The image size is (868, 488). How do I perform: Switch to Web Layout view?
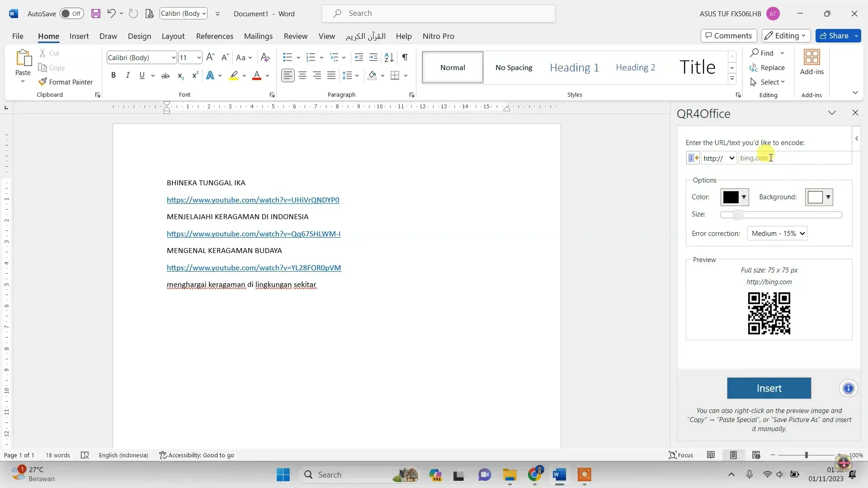(x=756, y=455)
